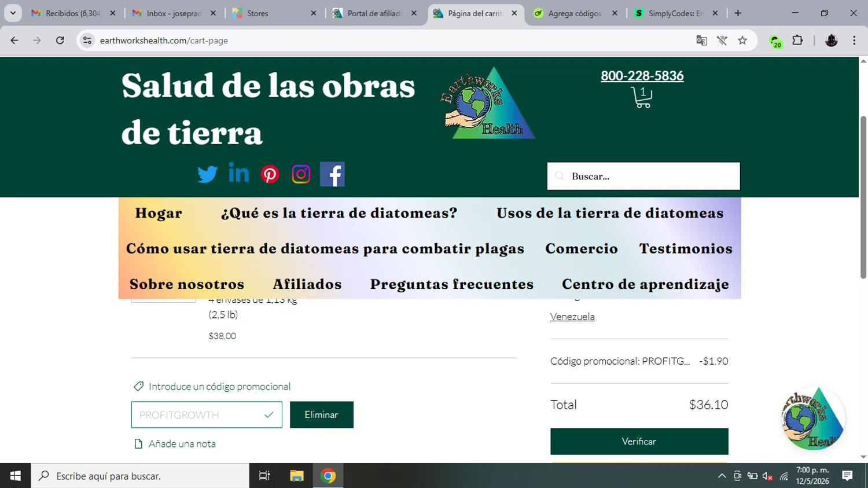Viewport: 868px width, 488px height.
Task: Click the address bar URL
Action: 164,41
